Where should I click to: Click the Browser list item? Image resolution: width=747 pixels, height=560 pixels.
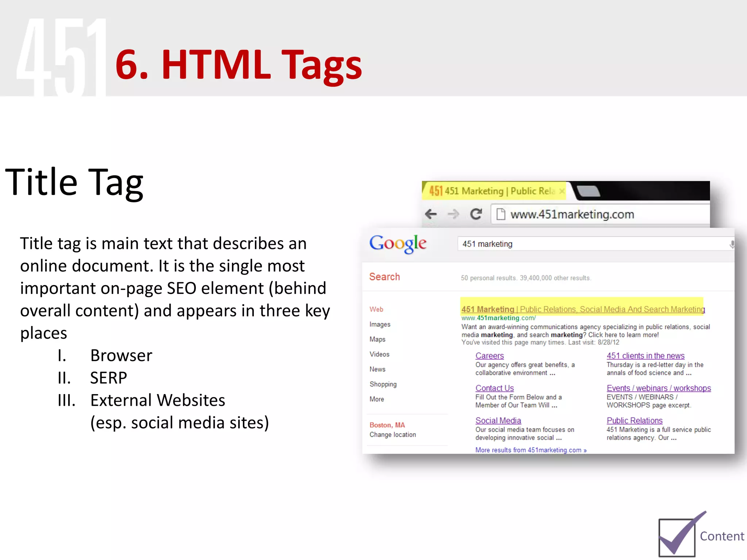(x=121, y=355)
